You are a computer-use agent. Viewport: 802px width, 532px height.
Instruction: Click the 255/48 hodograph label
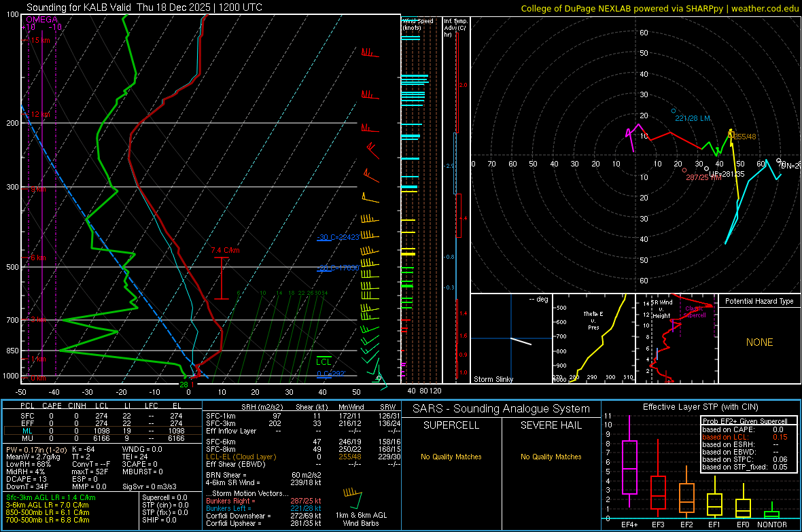[745, 137]
